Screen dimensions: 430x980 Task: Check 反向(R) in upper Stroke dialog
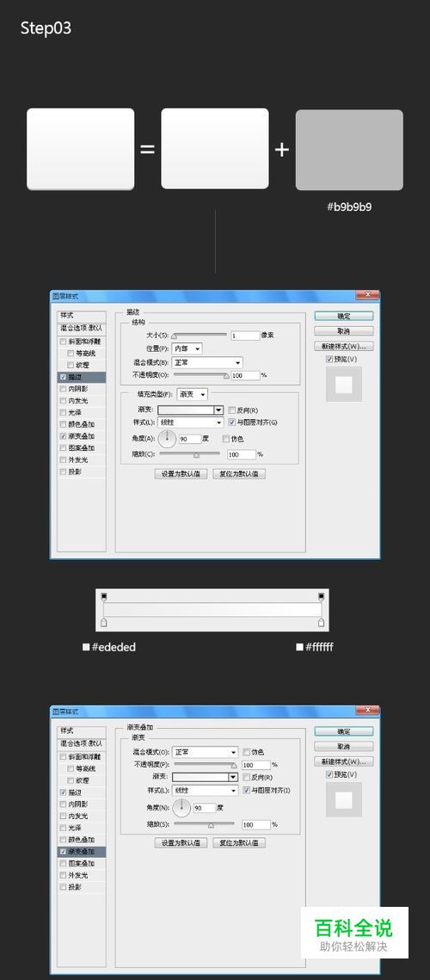[x=232, y=410]
